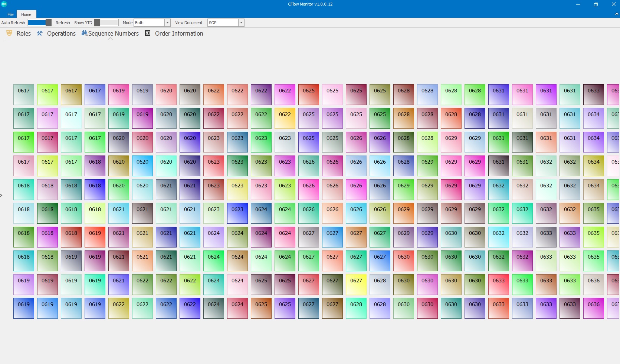Select the bright blue 0618 tile
The image size is (620, 364).
[x=95, y=190]
